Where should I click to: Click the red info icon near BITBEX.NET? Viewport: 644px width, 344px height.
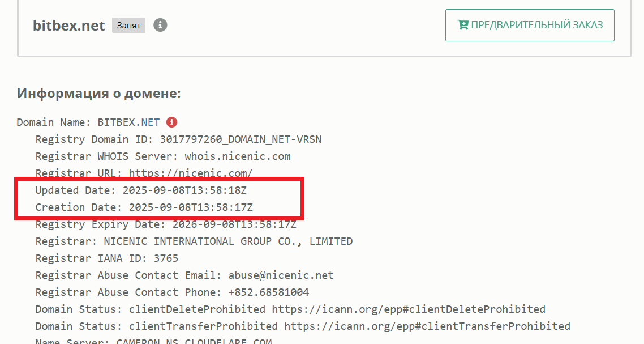(x=171, y=122)
